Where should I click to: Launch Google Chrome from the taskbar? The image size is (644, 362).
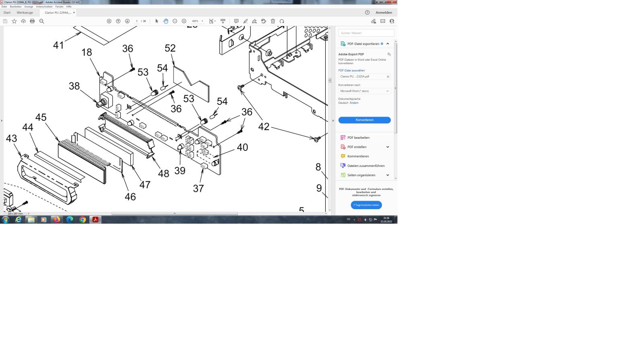click(83, 220)
